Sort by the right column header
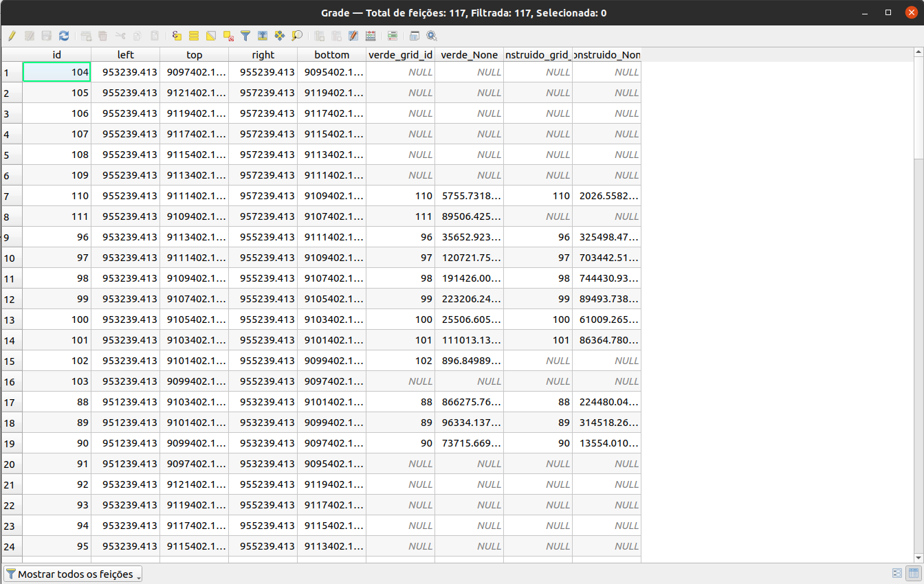Viewport: 924px width, 584px height. click(263, 55)
